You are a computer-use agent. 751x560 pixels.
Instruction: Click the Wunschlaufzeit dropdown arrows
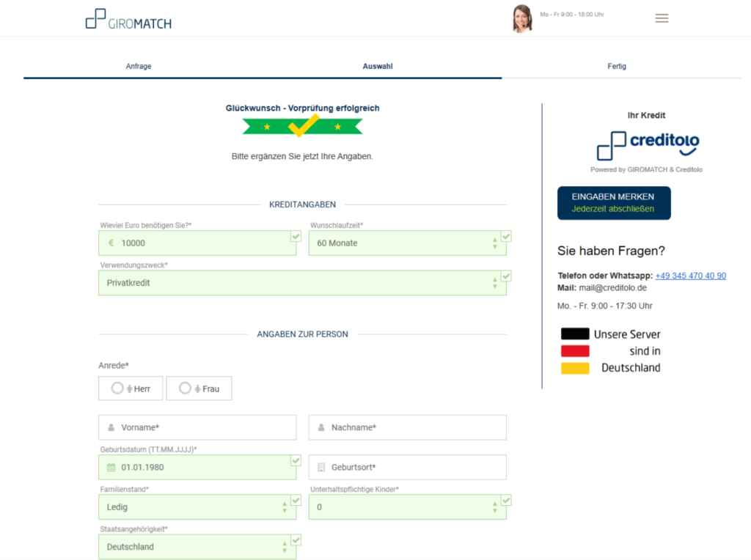[x=495, y=243]
